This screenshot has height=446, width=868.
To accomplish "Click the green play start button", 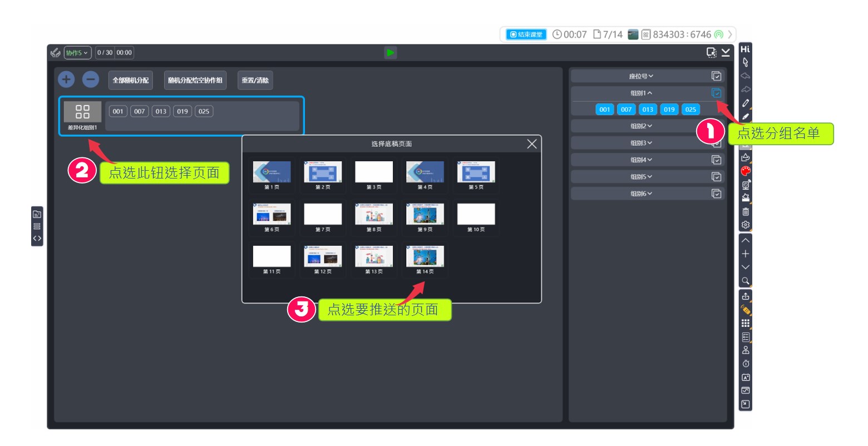I will [390, 53].
